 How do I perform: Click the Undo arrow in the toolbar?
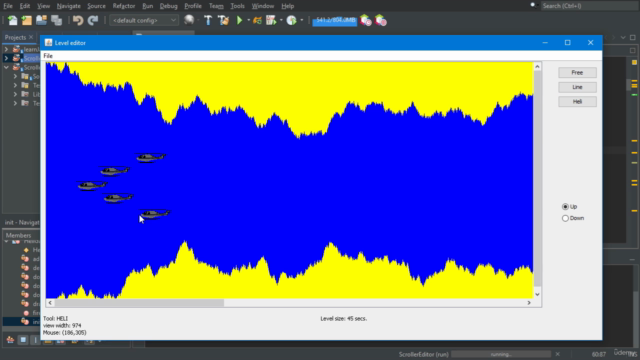point(78,20)
